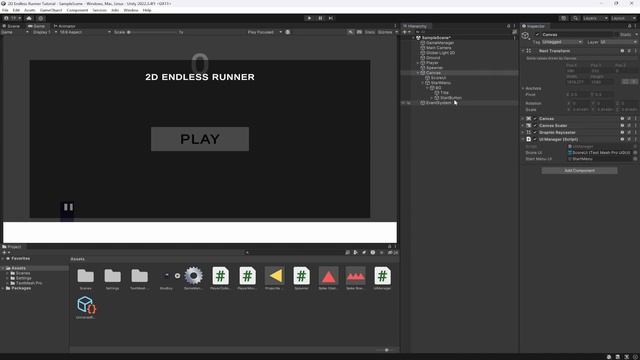Click the Play mode button in toolbar
This screenshot has width=640, height=360.
(x=309, y=18)
